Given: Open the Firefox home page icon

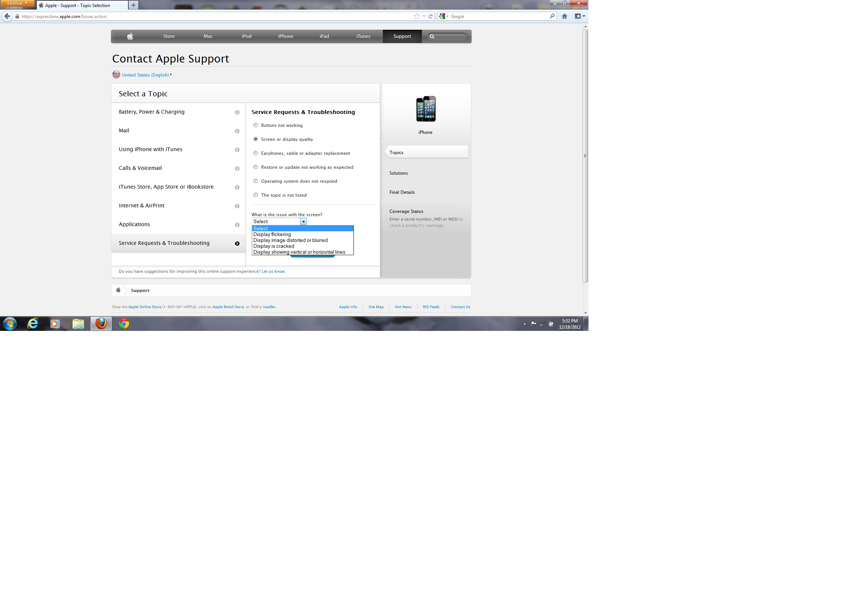Looking at the screenshot, I should (x=565, y=16).
